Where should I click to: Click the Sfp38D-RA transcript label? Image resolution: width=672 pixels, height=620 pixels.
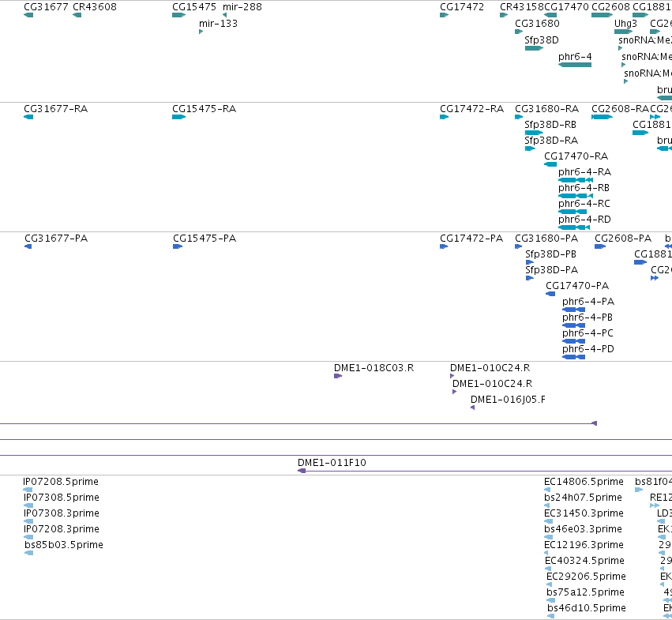551,141
